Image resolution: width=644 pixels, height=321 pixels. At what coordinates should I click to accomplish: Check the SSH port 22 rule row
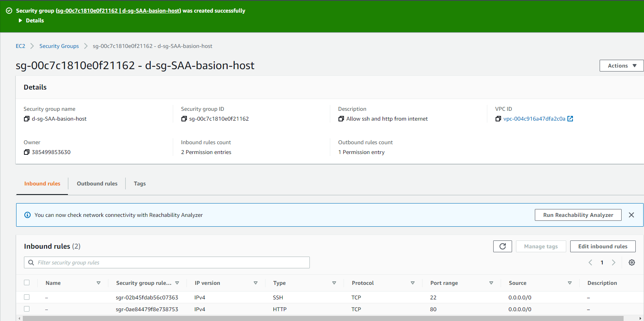pyautogui.click(x=27, y=297)
